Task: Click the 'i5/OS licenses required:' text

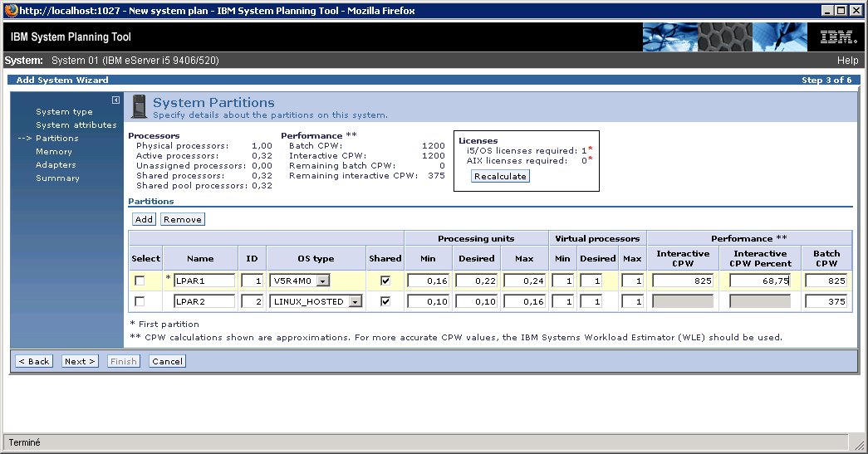Action: pyautogui.click(x=522, y=150)
